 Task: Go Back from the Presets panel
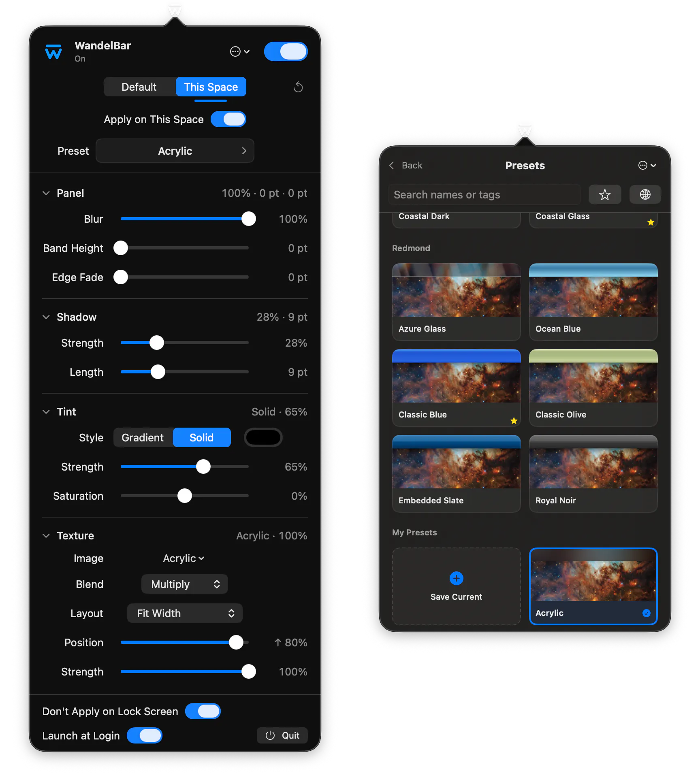point(405,165)
